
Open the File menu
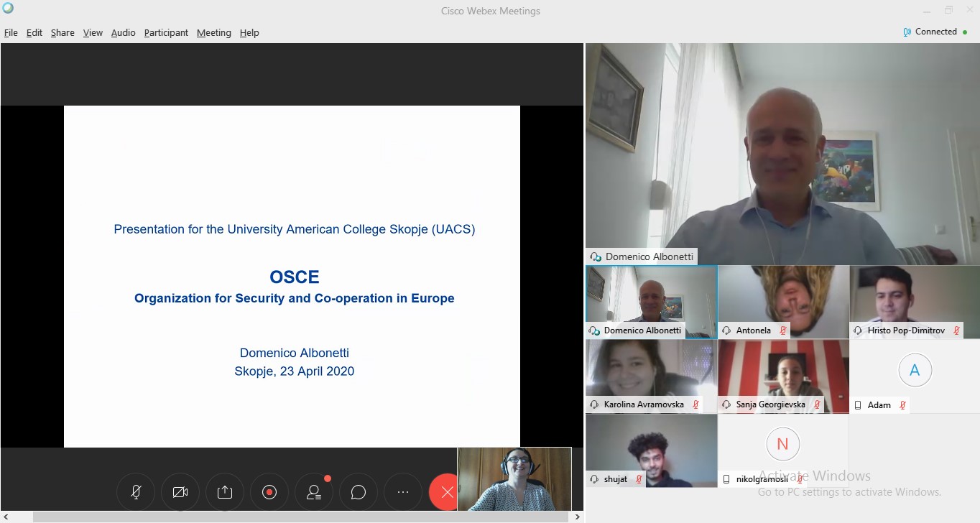pos(11,32)
